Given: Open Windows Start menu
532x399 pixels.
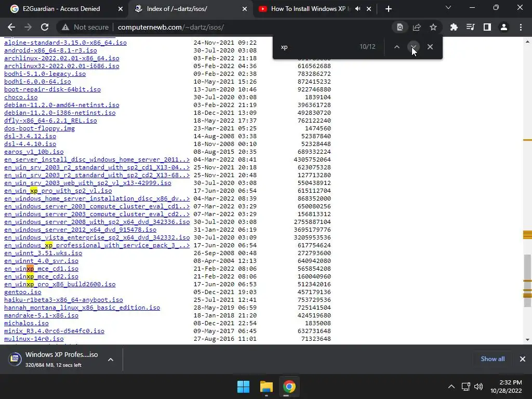Looking at the screenshot, I should pyautogui.click(x=243, y=387).
